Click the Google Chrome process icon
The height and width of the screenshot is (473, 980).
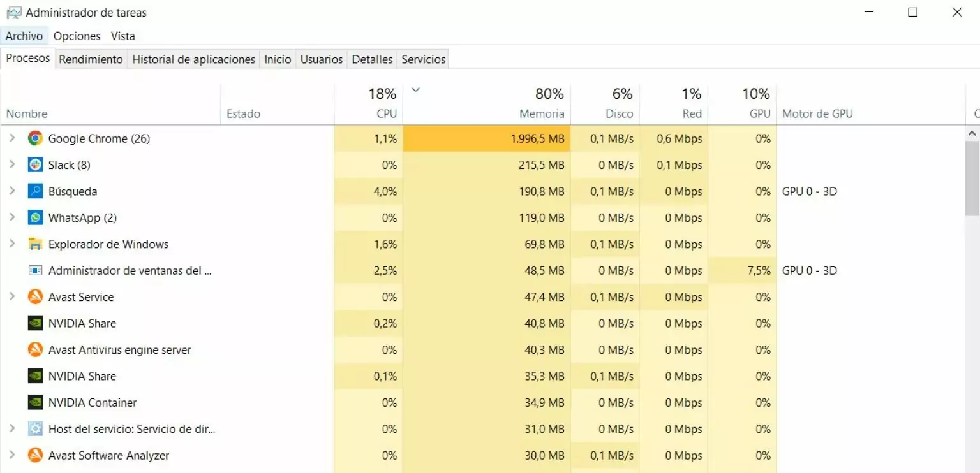[x=36, y=138]
